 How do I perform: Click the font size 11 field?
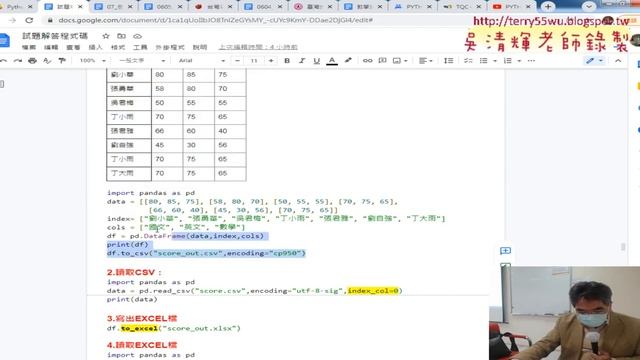coord(254,61)
